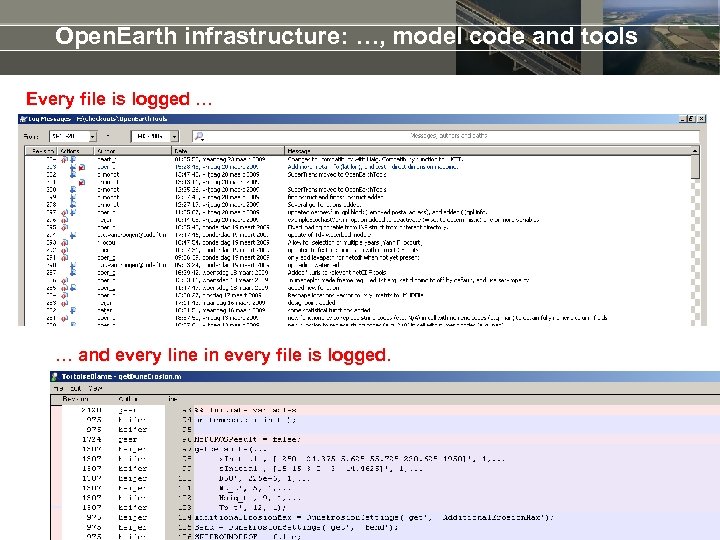Sort log by the Revision column header
Image resolution: width=720 pixels, height=540 pixels.
coord(42,151)
